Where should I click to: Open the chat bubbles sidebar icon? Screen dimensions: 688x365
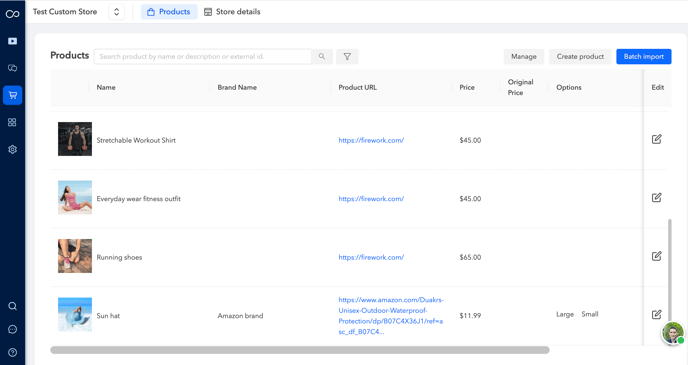12,68
